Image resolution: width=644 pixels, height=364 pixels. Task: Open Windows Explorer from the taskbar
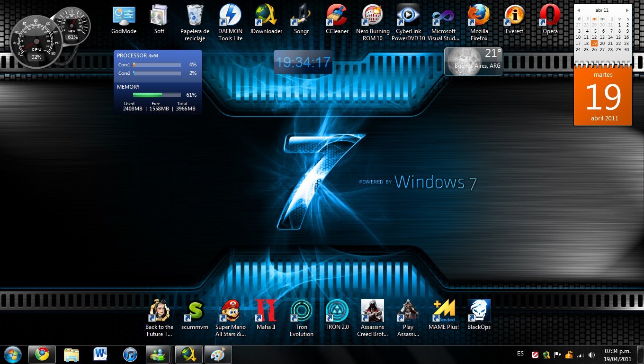tap(72, 354)
